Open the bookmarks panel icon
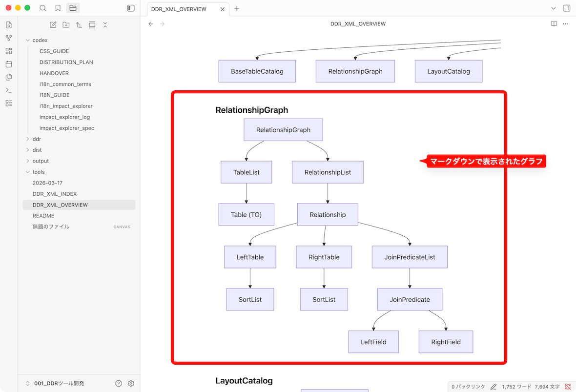The height and width of the screenshot is (392, 576). (58, 8)
